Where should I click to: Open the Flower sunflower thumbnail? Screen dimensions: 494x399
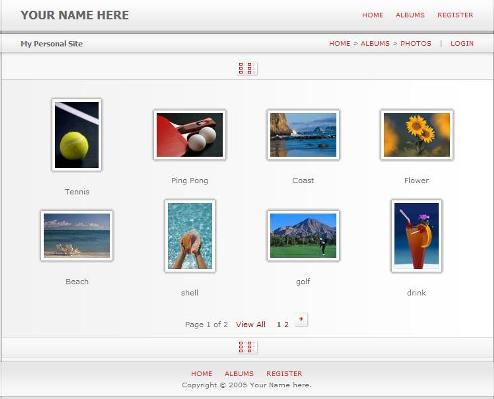(417, 135)
